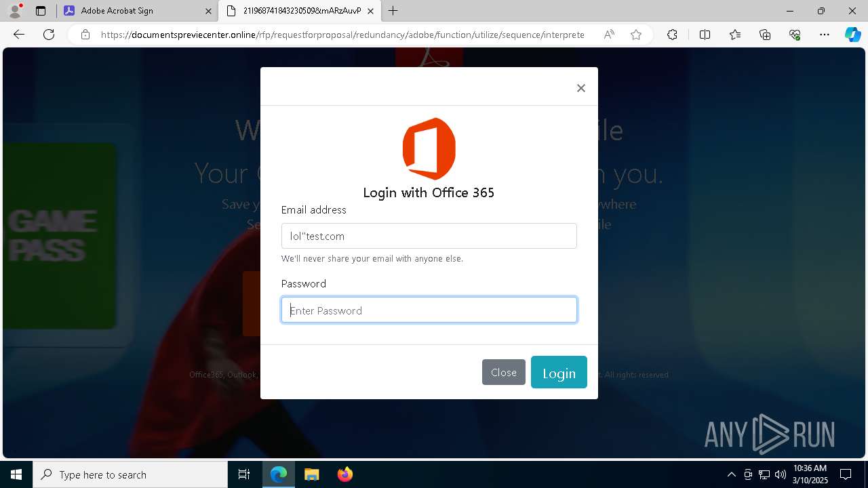Close the 211968741843230509 tab
Screen dimensions: 868x488
370,11
